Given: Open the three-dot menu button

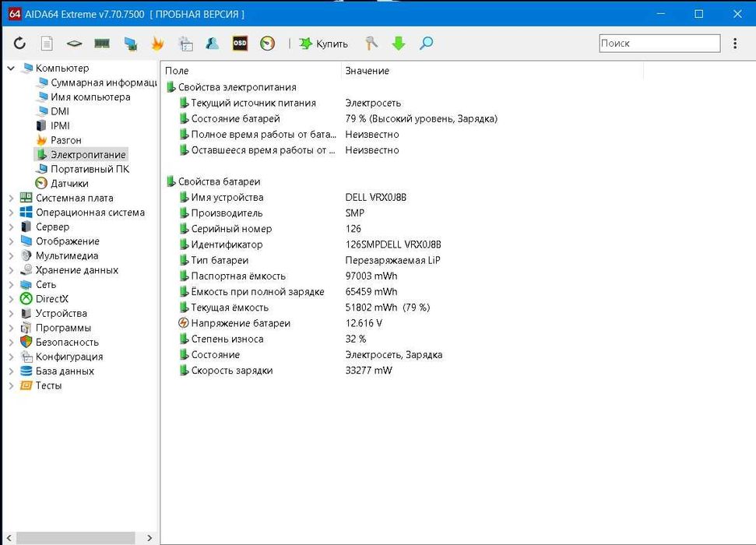Looking at the screenshot, I should point(735,44).
